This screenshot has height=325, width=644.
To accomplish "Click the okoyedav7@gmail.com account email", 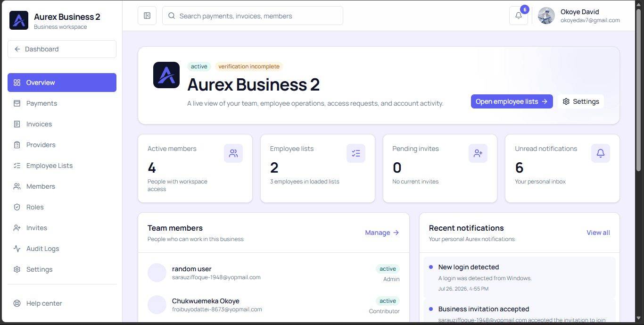I will 590,20.
